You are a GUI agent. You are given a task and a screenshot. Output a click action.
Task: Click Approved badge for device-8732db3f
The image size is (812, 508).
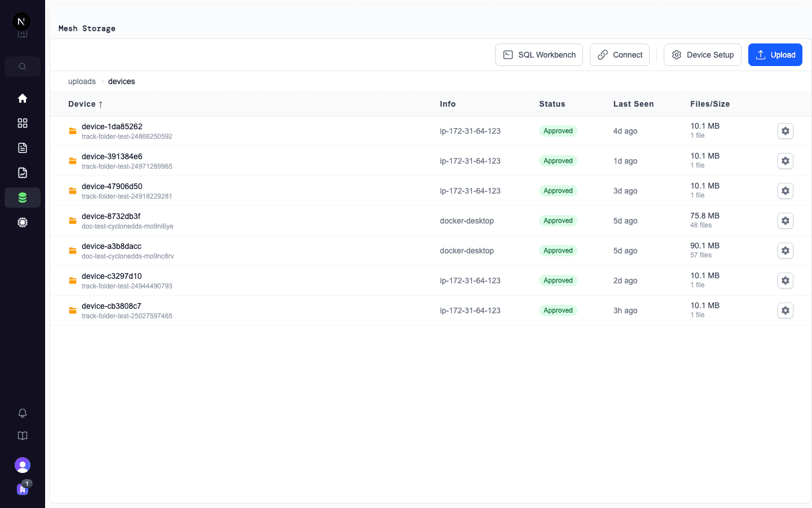(558, 221)
